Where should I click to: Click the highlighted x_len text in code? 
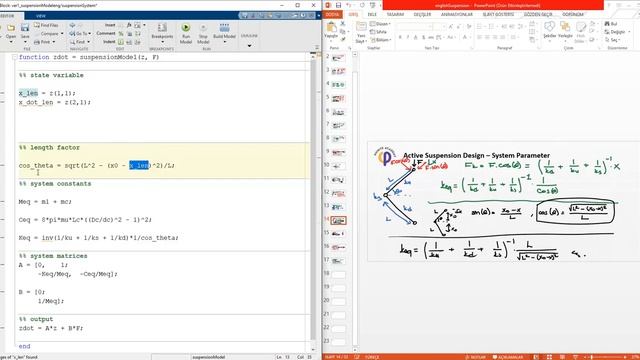tap(139, 165)
